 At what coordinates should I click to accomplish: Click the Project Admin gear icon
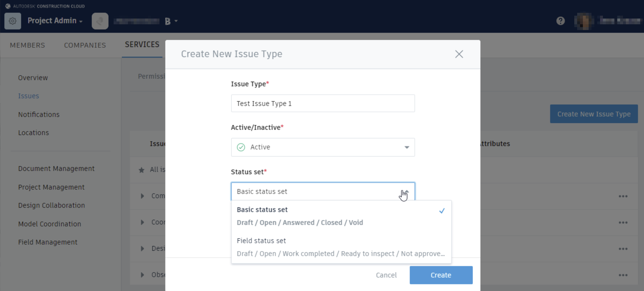[12, 21]
